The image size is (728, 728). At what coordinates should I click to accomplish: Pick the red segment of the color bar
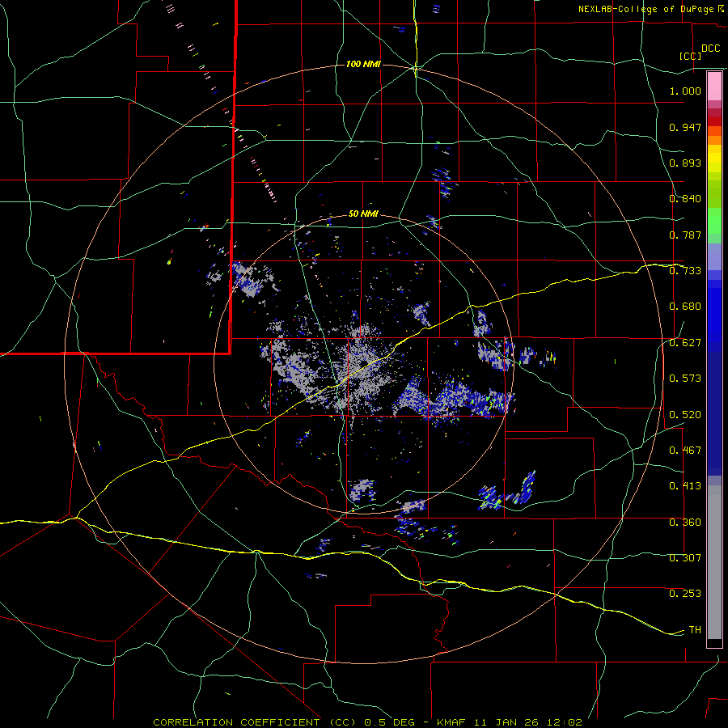point(714,121)
